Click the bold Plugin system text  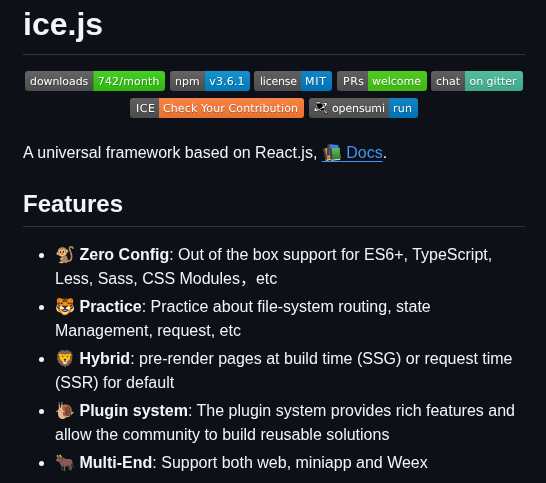pyautogui.click(x=133, y=411)
